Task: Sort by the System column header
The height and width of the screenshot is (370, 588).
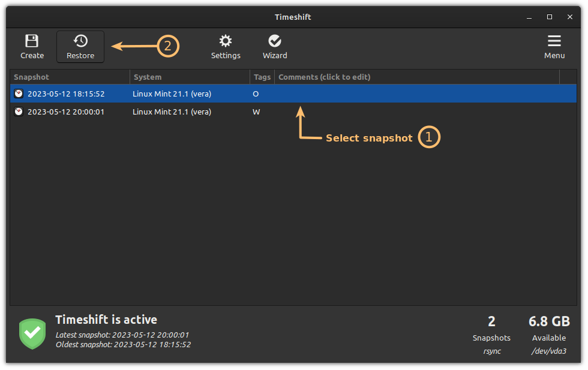Action: pyautogui.click(x=190, y=77)
